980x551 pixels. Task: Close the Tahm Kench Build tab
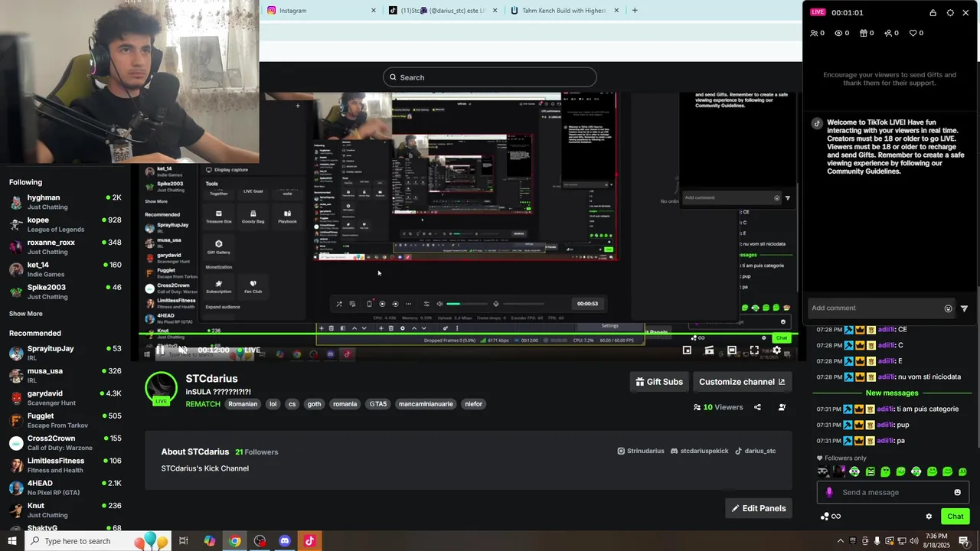616,11
